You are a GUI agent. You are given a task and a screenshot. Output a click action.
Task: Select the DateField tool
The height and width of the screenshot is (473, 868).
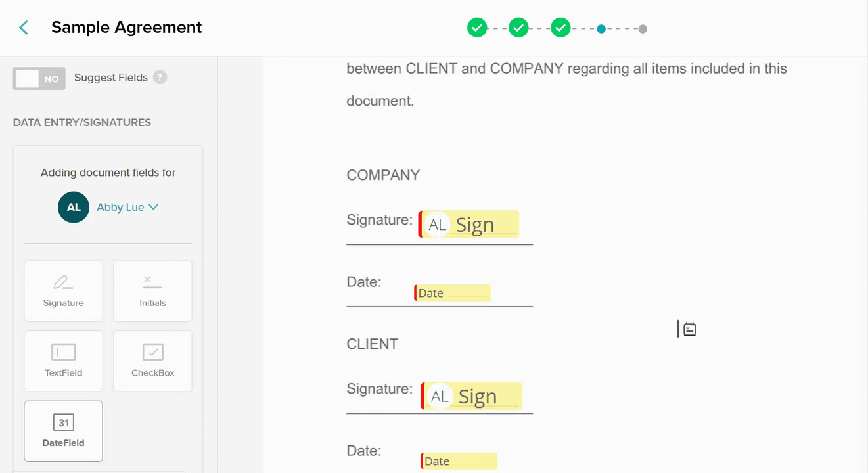(x=63, y=431)
